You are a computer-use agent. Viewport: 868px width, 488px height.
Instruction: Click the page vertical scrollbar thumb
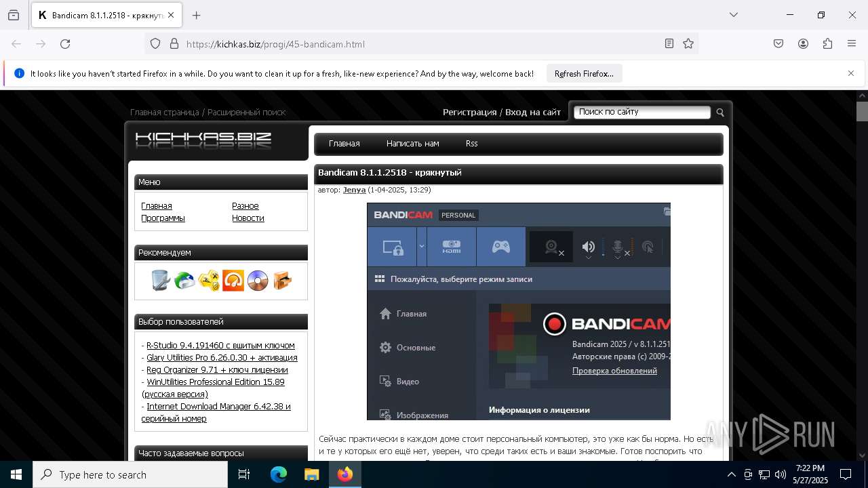click(862, 111)
